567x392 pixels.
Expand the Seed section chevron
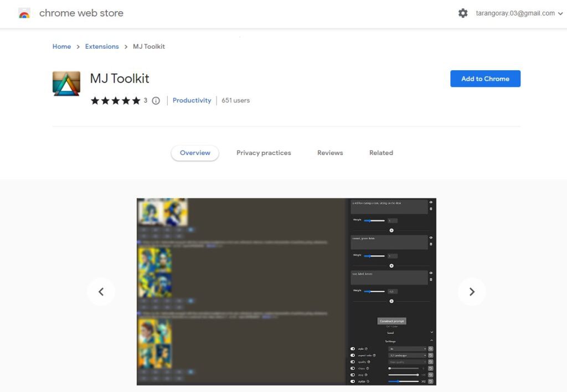[431, 332]
